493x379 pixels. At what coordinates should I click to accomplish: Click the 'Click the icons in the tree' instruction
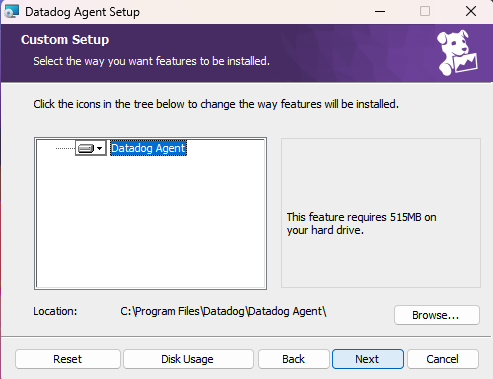[x=216, y=104]
